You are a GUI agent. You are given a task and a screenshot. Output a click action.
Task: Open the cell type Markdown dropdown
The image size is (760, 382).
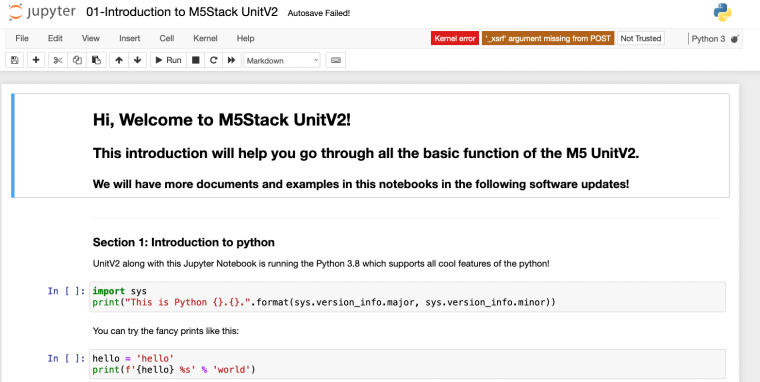282,60
